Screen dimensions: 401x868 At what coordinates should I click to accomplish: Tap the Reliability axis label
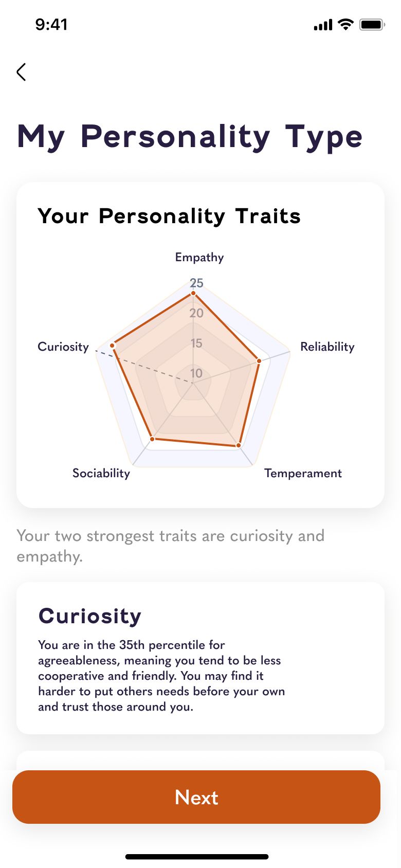pyautogui.click(x=327, y=347)
